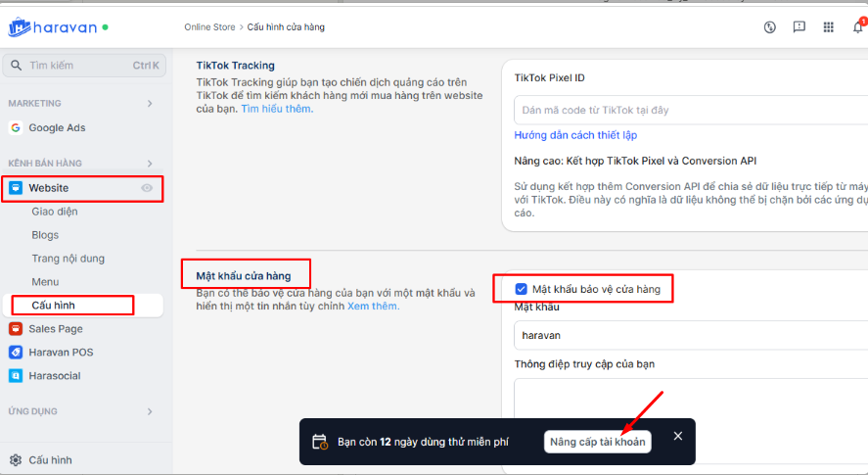Viewport: 868px width, 475px height.
Task: Click Xem thêm link
Action: (373, 306)
